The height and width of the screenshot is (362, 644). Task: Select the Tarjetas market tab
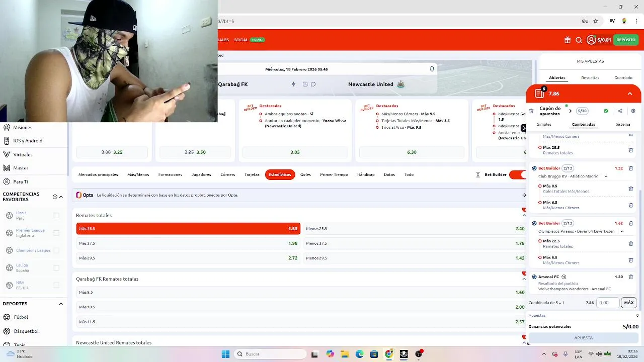tap(252, 174)
